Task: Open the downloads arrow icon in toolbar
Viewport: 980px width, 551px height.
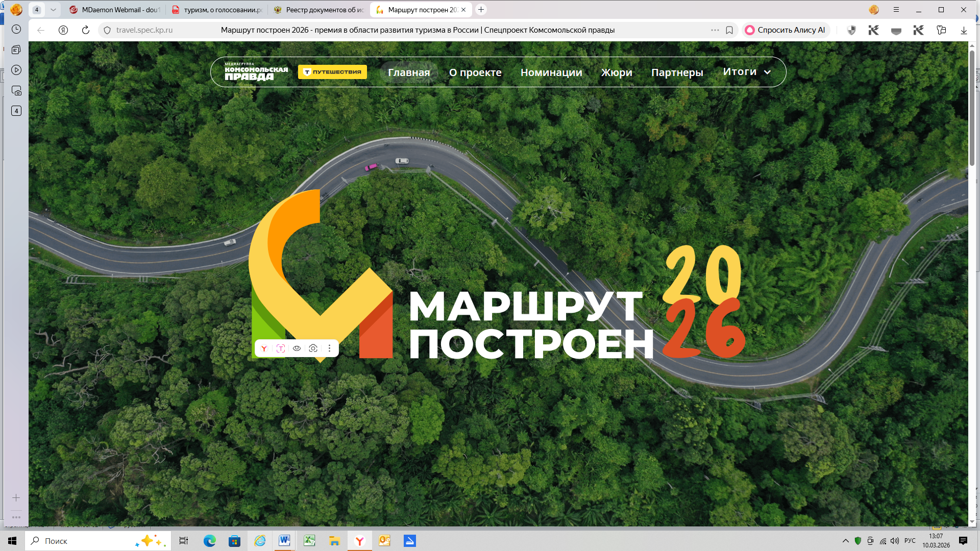Action: pyautogui.click(x=964, y=30)
